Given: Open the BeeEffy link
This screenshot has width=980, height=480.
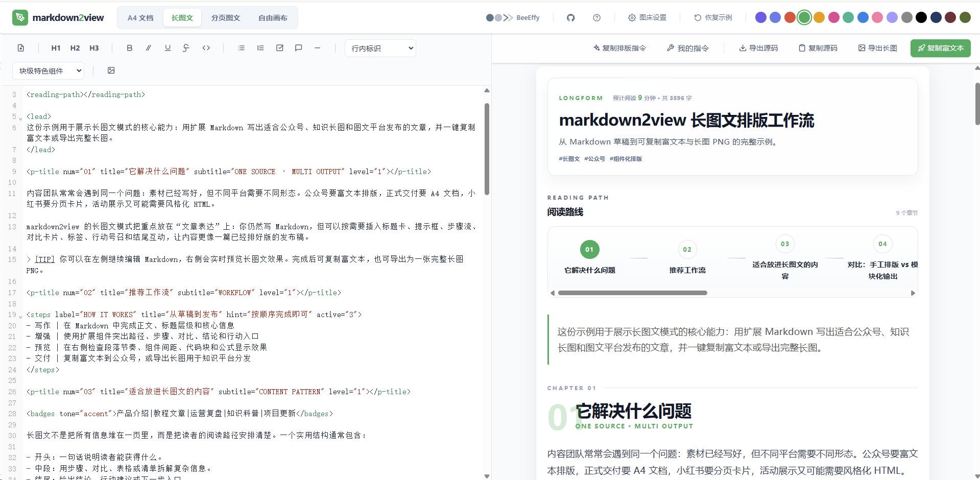Looking at the screenshot, I should [513, 17].
